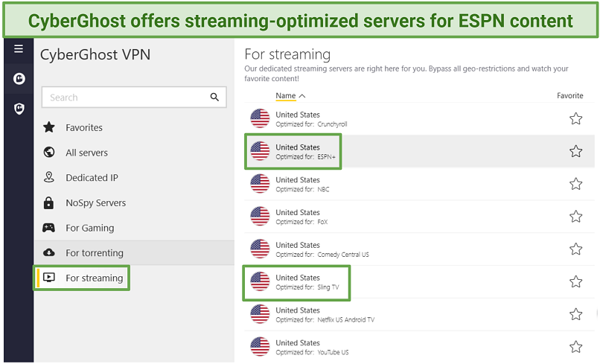
Task: Click the globe icon for All servers
Action: click(x=49, y=153)
